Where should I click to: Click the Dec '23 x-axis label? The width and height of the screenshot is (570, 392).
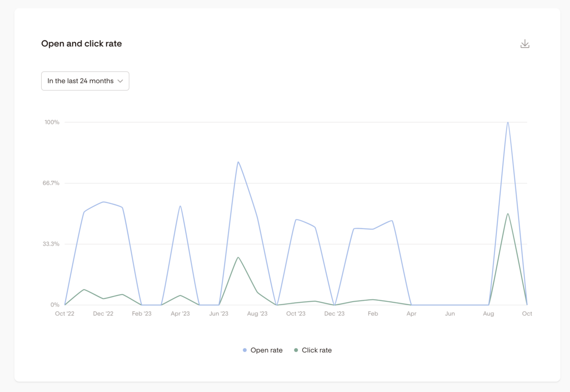(334, 314)
